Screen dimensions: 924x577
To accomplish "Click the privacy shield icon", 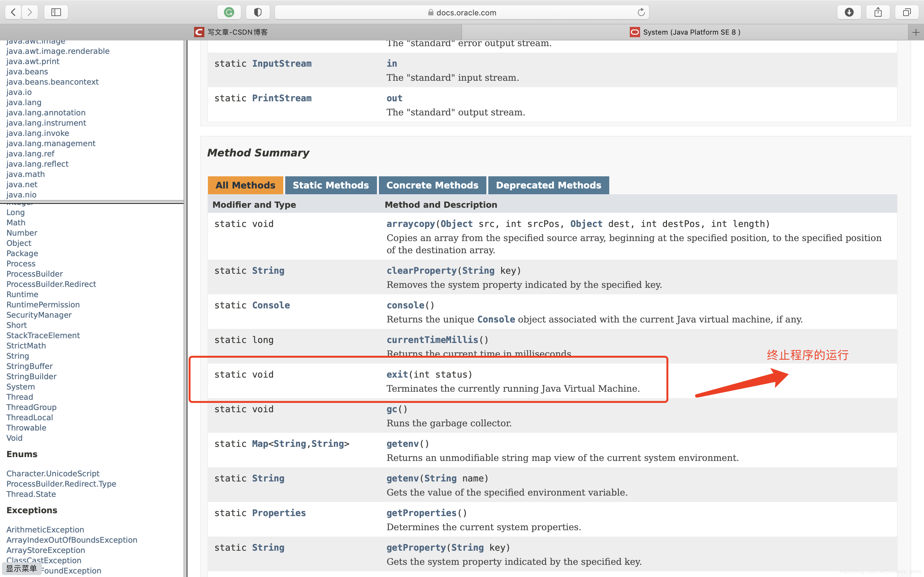I will (x=258, y=12).
